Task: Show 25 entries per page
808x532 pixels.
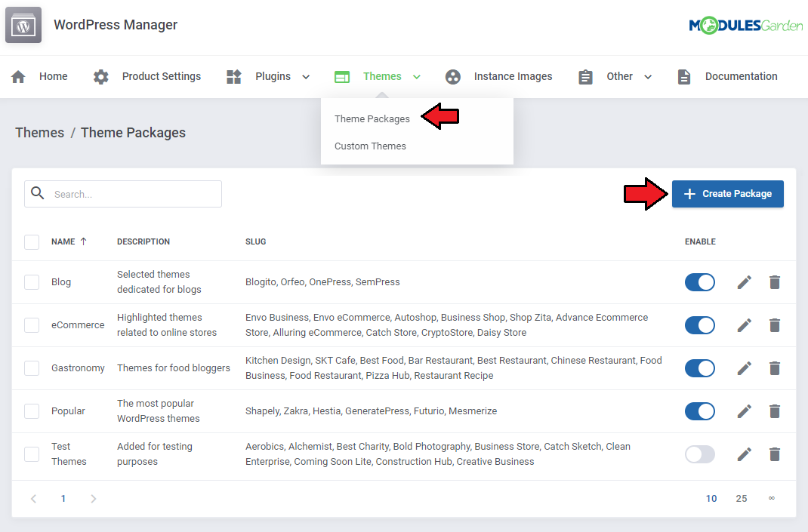Action: click(741, 499)
